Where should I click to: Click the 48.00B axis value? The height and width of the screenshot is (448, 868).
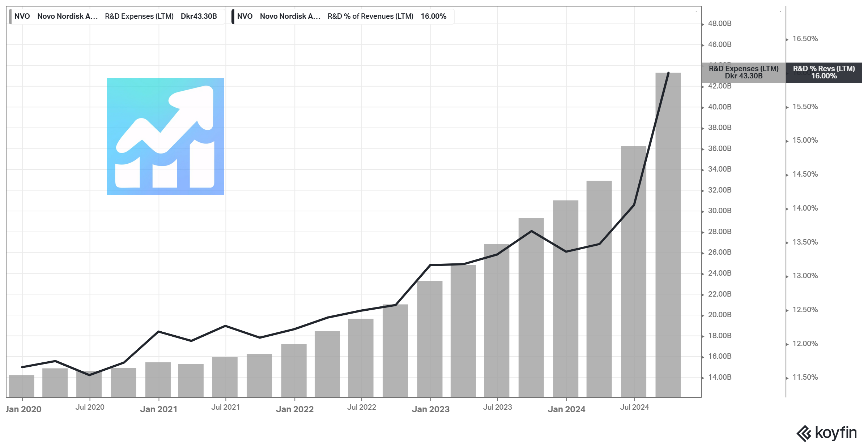pos(720,23)
